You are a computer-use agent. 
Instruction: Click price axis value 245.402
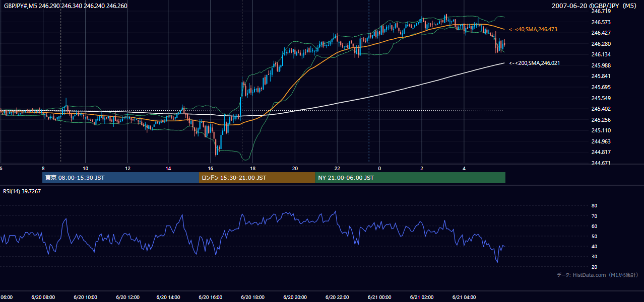pyautogui.click(x=601, y=109)
